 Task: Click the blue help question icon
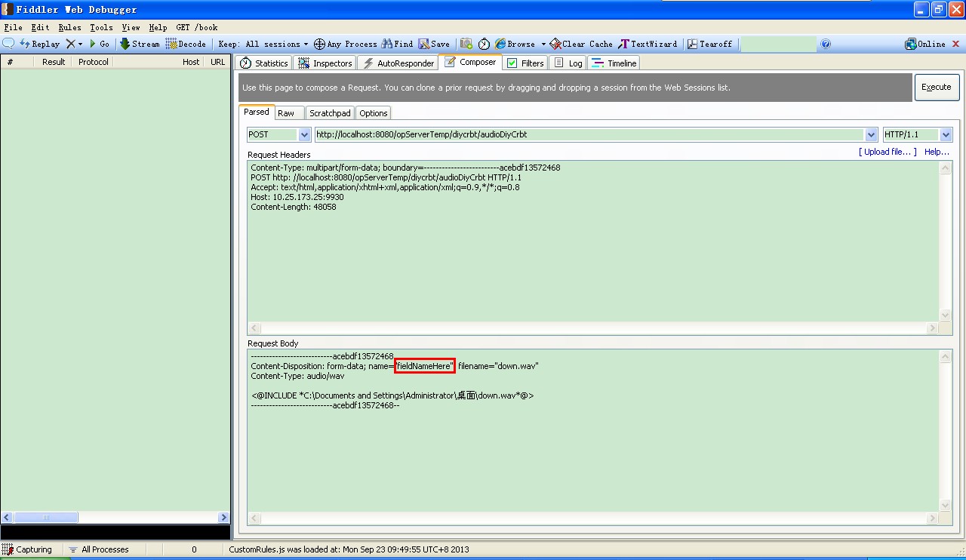826,44
